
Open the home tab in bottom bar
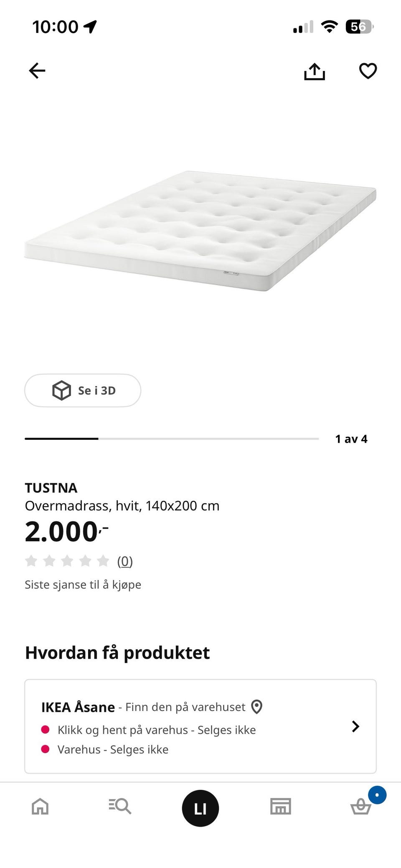tap(40, 806)
